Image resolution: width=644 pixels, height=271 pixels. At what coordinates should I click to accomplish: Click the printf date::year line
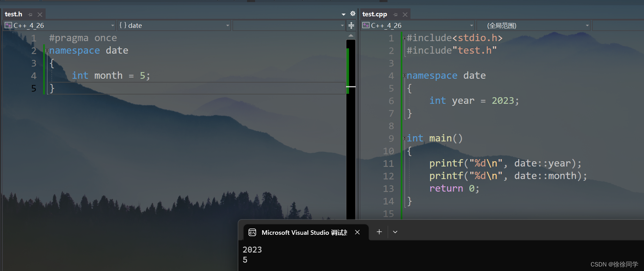[x=505, y=163]
